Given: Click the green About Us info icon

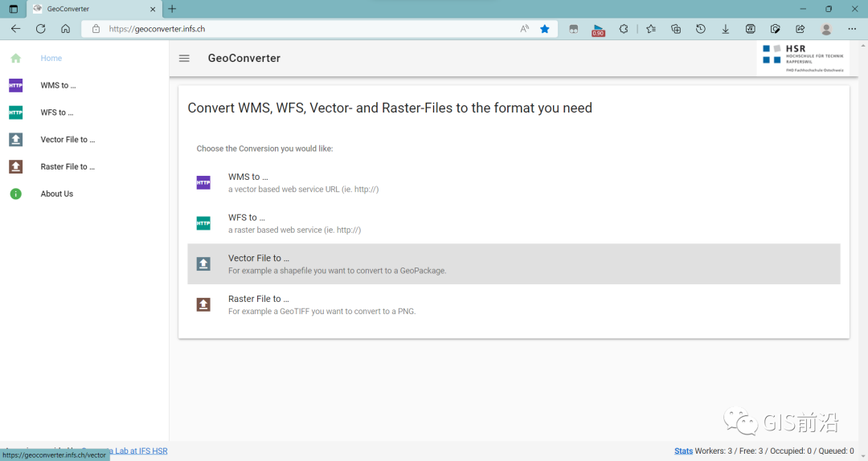Looking at the screenshot, I should pos(15,194).
